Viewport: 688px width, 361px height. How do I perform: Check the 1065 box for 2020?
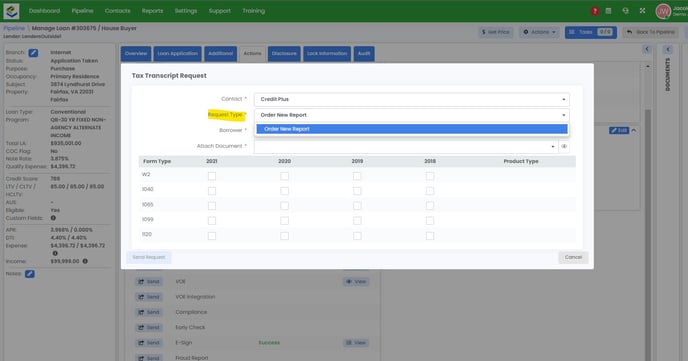284,206
